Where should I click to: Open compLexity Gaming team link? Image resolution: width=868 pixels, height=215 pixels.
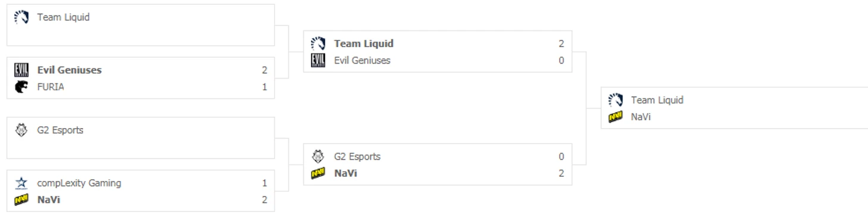point(80,183)
